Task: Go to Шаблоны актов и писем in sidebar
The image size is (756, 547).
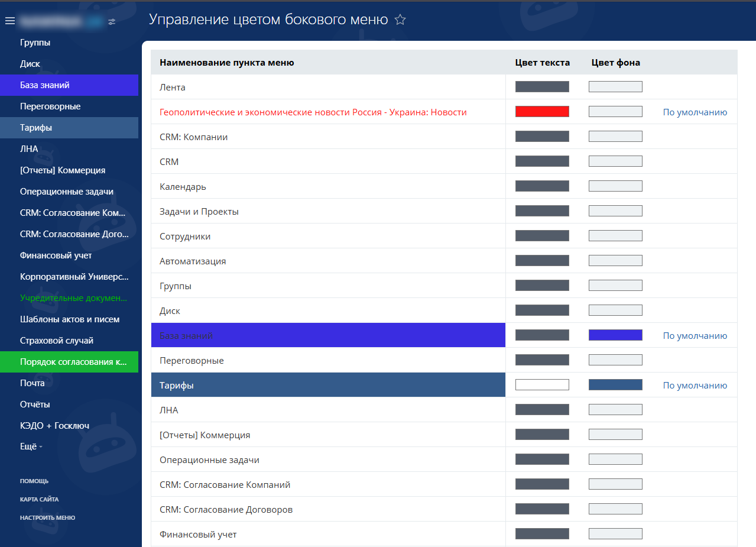Action: (x=70, y=319)
